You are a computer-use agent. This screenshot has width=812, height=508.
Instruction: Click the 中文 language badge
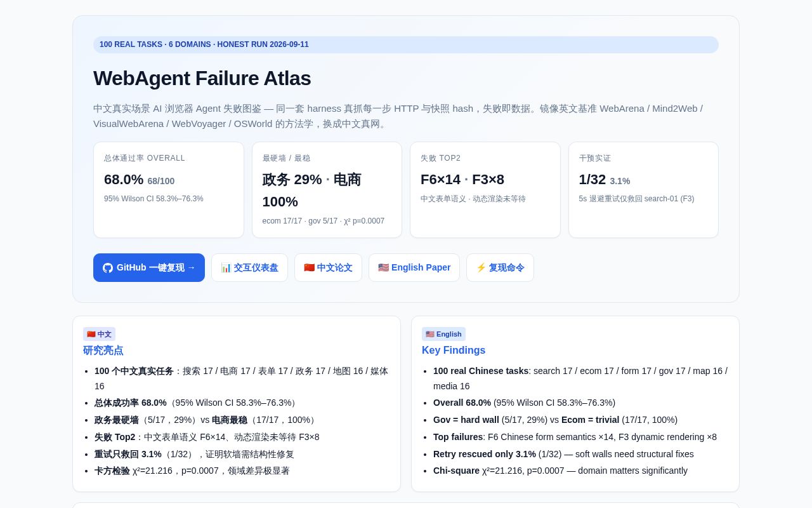click(99, 334)
